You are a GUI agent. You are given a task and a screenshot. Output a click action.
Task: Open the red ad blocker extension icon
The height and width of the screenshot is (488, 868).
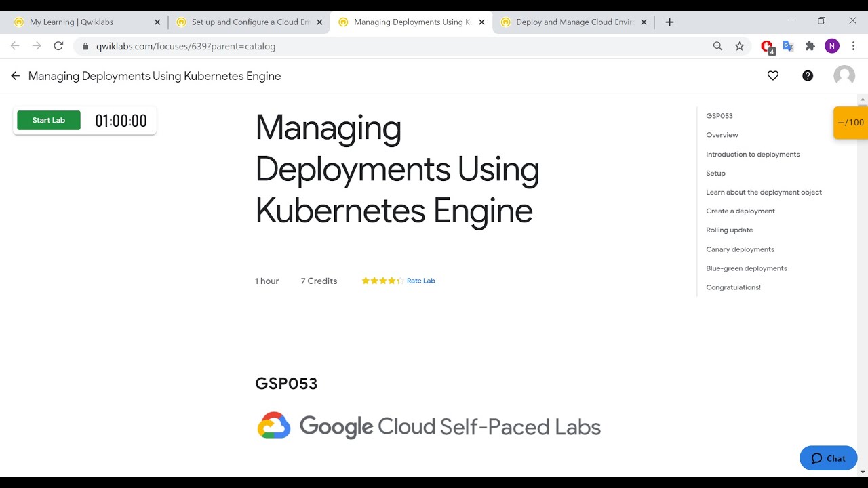[767, 47]
